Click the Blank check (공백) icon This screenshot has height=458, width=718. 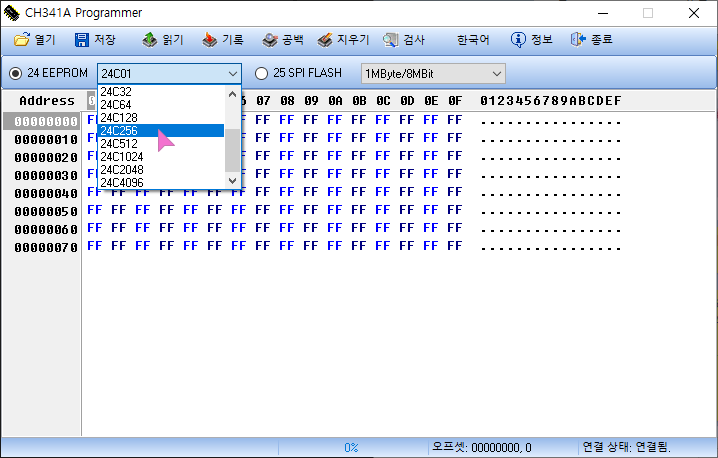pyautogui.click(x=270, y=40)
